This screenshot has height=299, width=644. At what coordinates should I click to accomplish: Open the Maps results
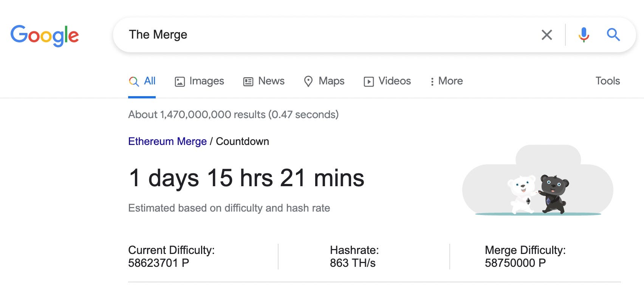click(331, 81)
